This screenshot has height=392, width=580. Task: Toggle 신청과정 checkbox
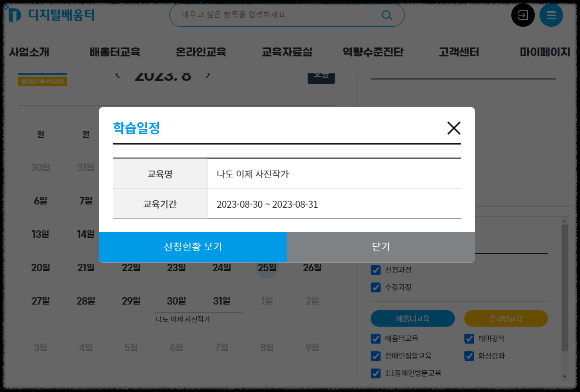(375, 270)
